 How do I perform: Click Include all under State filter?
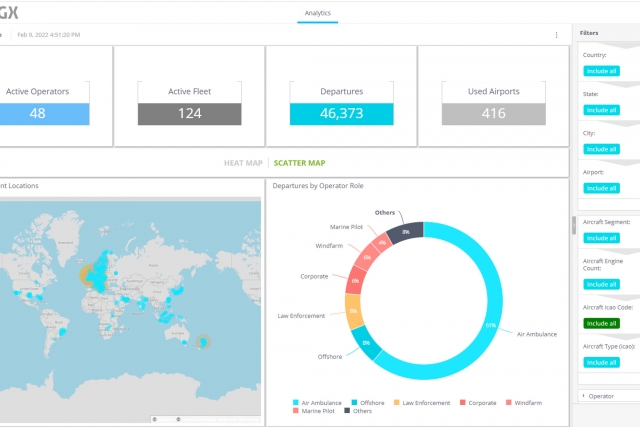tap(601, 110)
